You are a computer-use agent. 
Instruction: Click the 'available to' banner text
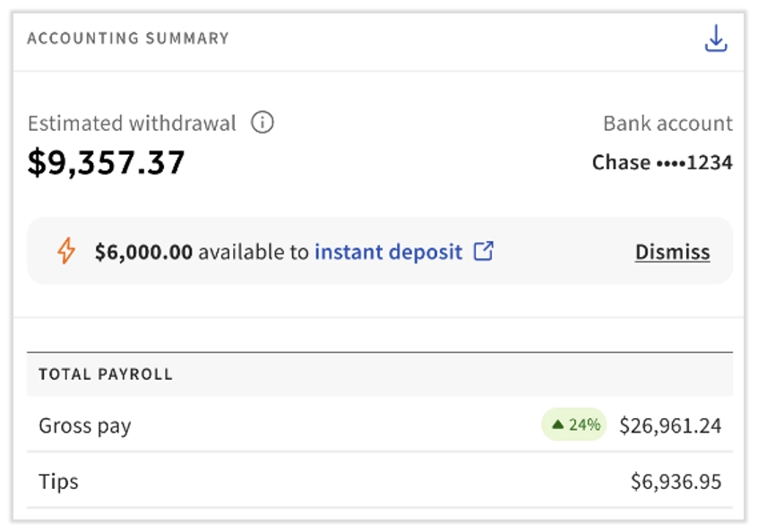click(254, 252)
